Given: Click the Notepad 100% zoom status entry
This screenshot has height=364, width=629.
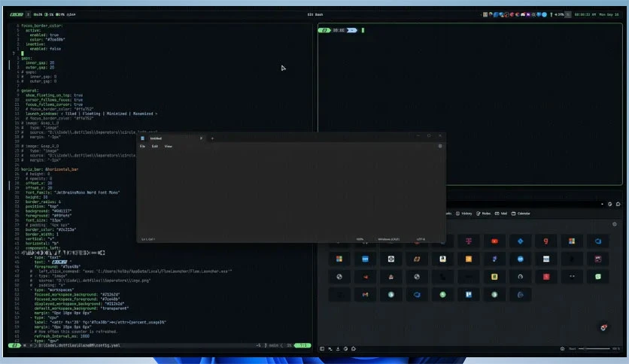Looking at the screenshot, I should pyautogui.click(x=360, y=239).
